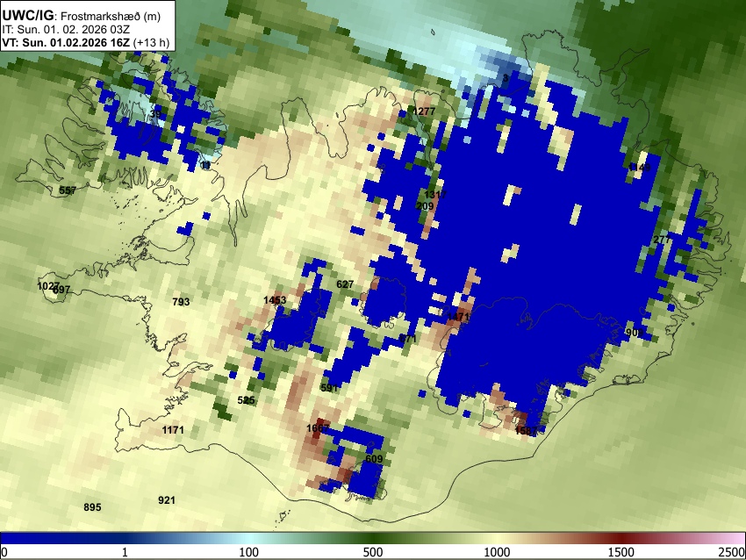This screenshot has width=746, height=560.
Task: Click the dark green section of the color scale
Action: 373,538
